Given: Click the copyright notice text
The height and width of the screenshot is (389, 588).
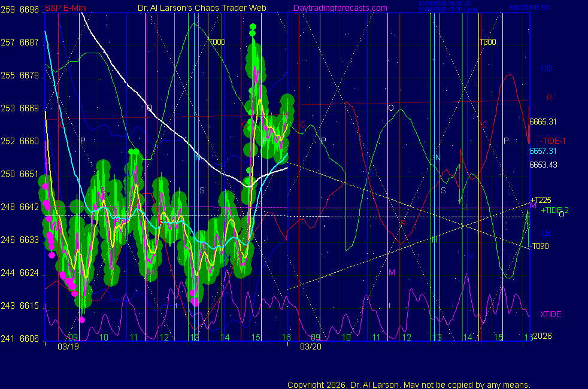Looking at the screenshot, I should point(408,385).
